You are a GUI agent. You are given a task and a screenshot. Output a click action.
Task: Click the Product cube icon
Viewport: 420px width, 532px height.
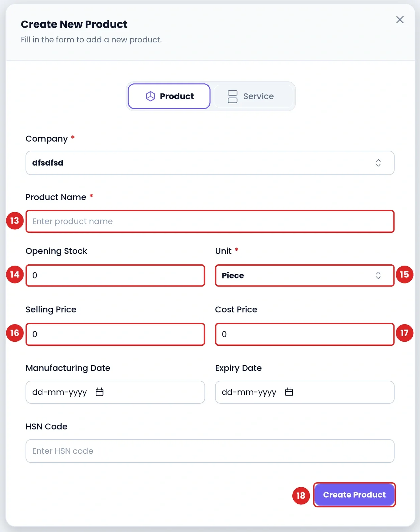(x=150, y=96)
